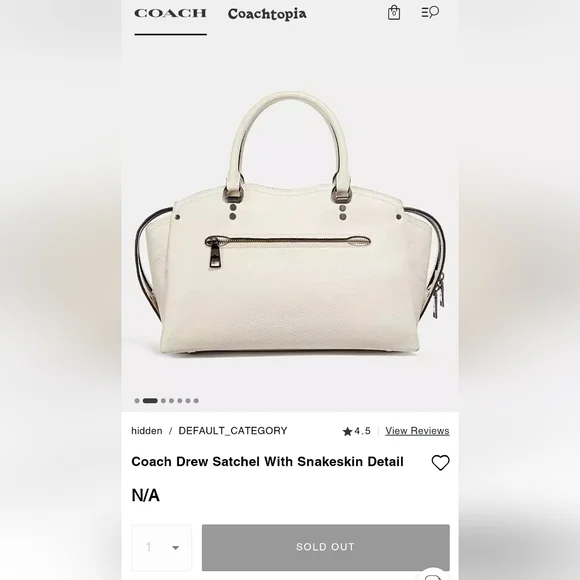
Task: Jump to the first image dot
Action: coord(137,401)
